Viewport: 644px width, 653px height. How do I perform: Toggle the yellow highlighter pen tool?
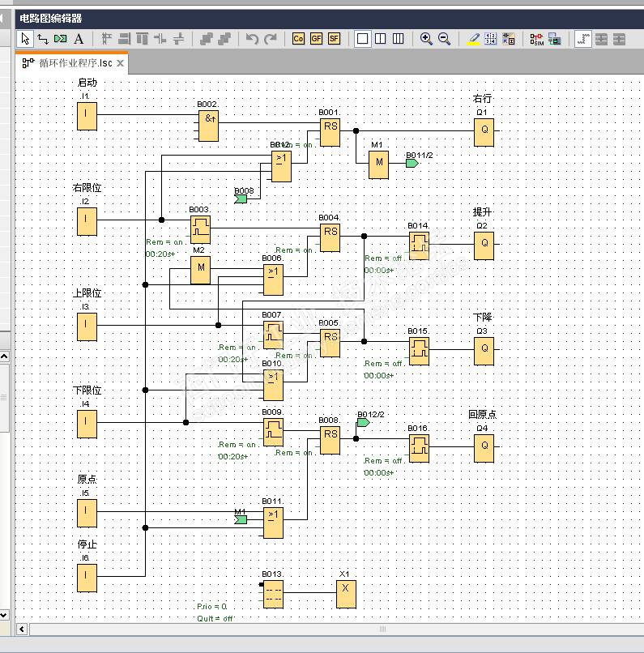coord(474,38)
